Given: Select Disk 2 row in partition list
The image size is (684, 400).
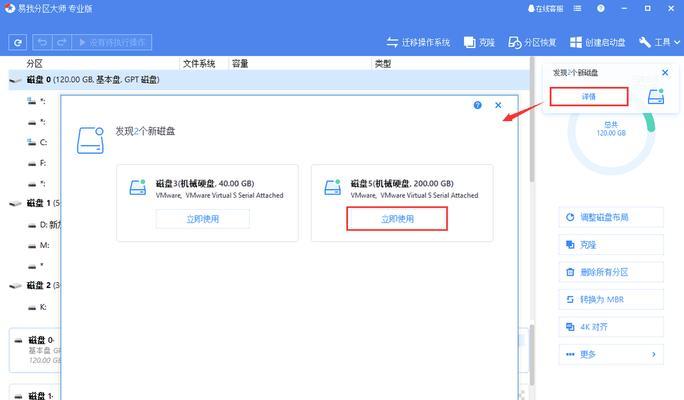Looking at the screenshot, I should tap(35, 285).
